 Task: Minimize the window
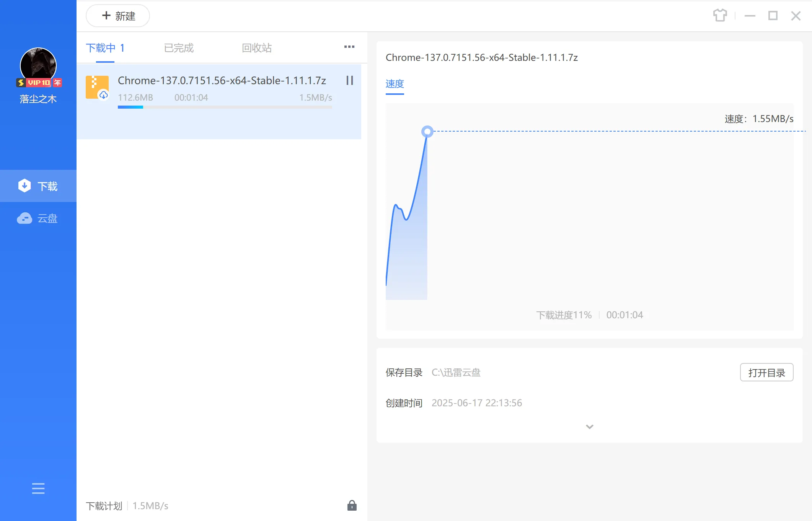[x=750, y=16]
